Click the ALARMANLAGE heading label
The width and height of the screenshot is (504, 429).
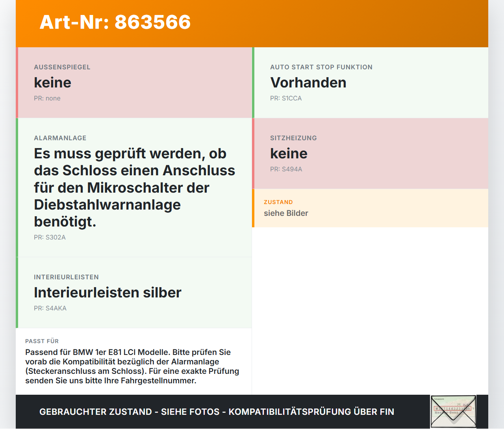coord(60,138)
